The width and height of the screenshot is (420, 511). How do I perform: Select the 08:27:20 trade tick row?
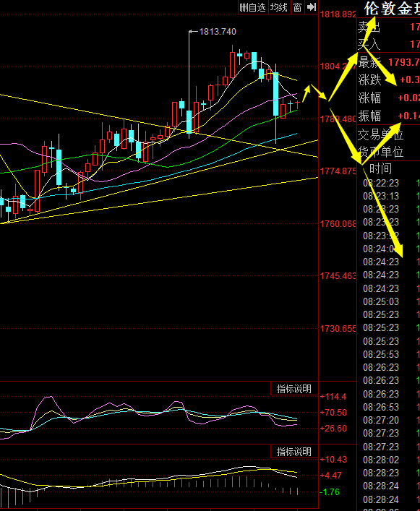(x=388, y=421)
